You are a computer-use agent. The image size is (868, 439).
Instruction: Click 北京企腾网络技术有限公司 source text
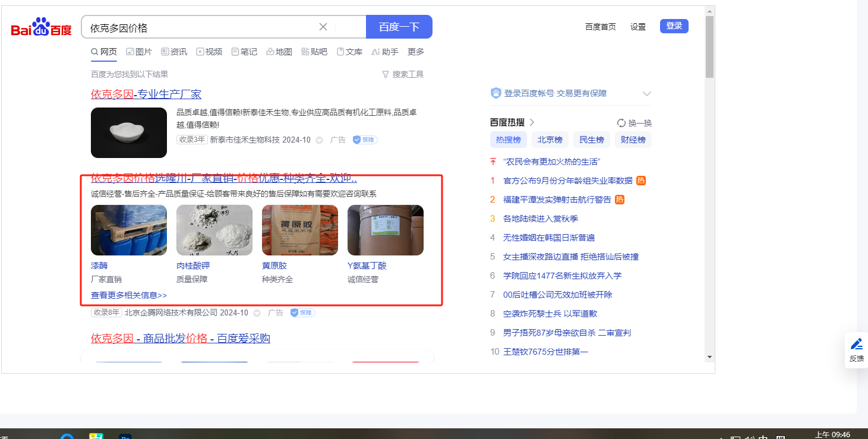tap(171, 312)
